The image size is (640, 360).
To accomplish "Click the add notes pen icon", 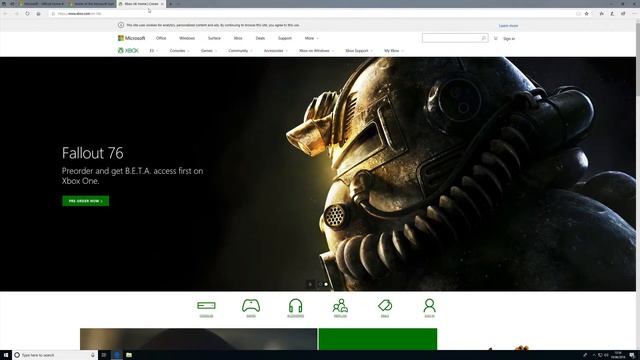I will tap(612, 13).
